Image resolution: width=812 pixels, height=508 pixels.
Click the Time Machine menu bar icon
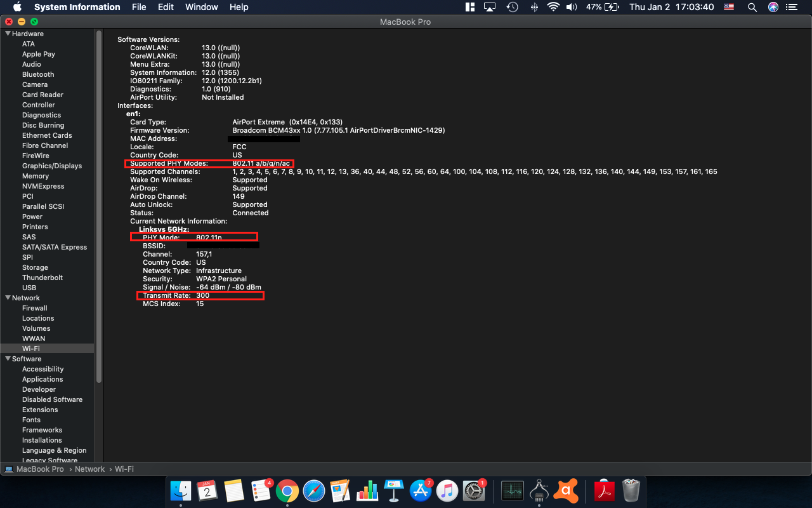[512, 7]
